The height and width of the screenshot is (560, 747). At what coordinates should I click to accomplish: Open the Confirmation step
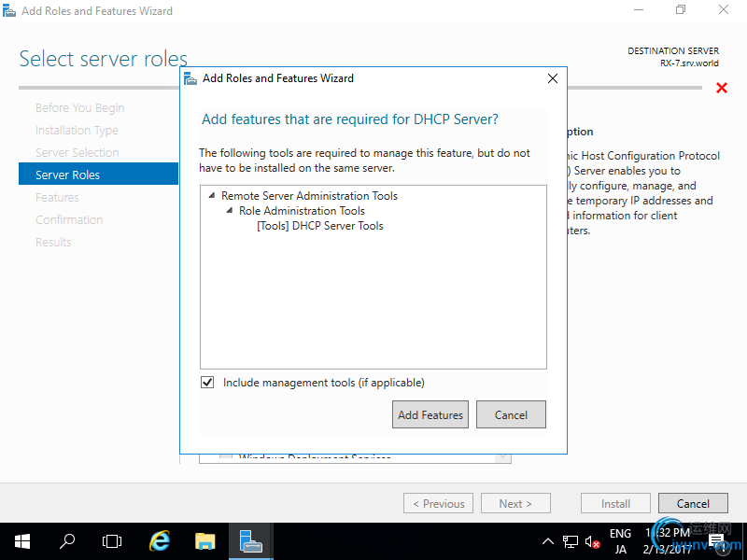click(69, 220)
